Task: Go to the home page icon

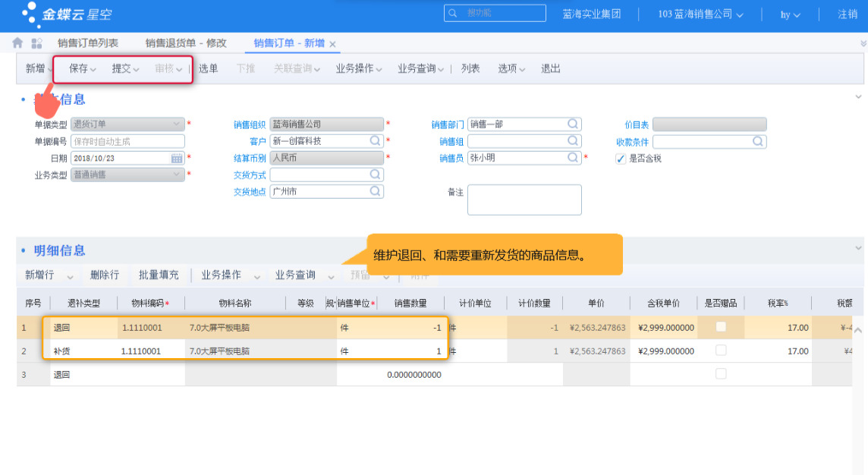Action: [x=17, y=43]
